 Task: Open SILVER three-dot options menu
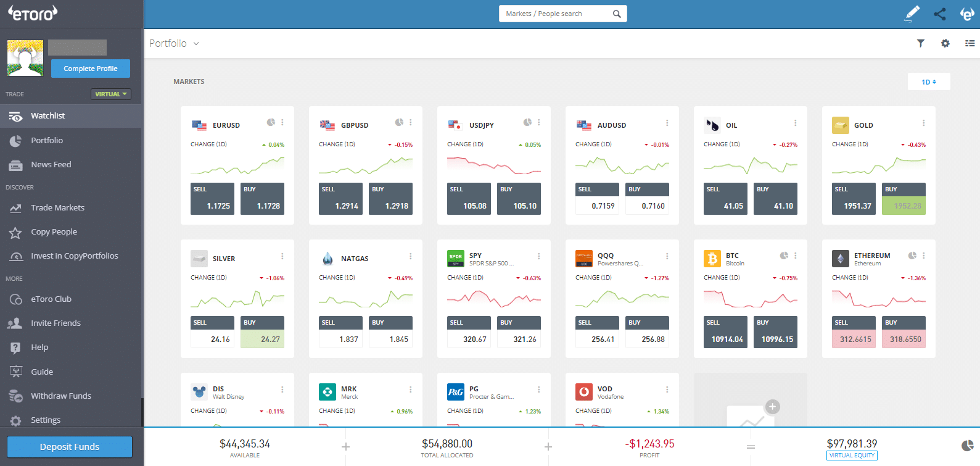pos(282,256)
